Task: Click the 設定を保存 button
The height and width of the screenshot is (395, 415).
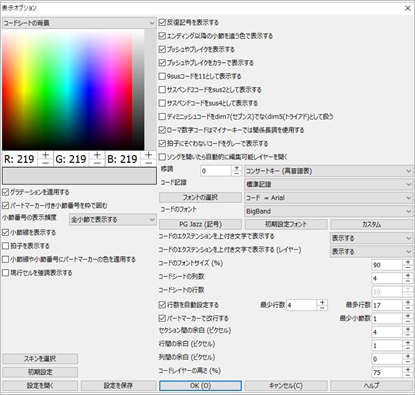Action: pyautogui.click(x=118, y=386)
